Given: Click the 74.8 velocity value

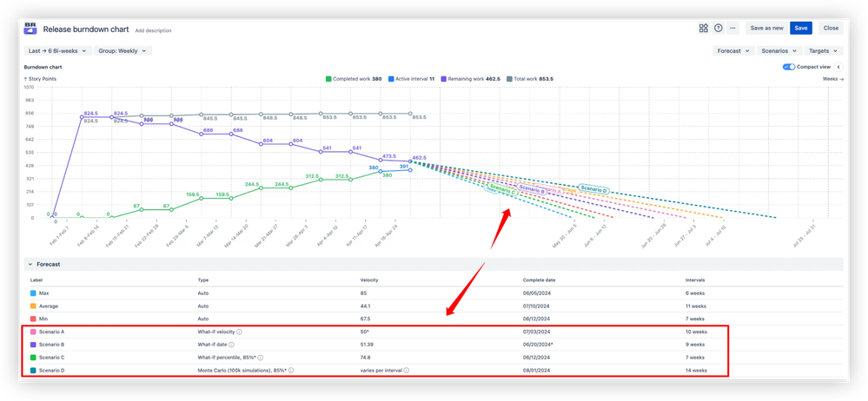Looking at the screenshot, I should coord(364,358).
